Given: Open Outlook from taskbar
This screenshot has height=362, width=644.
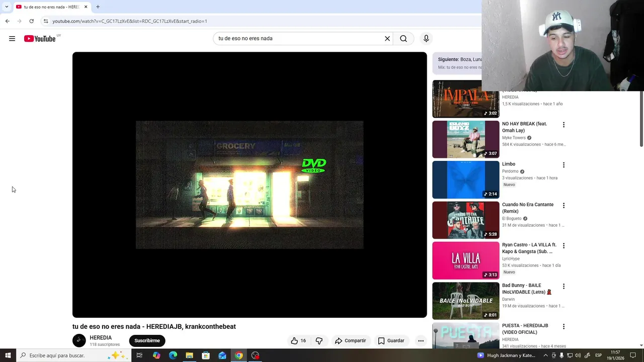Looking at the screenshot, I should pos(222,355).
